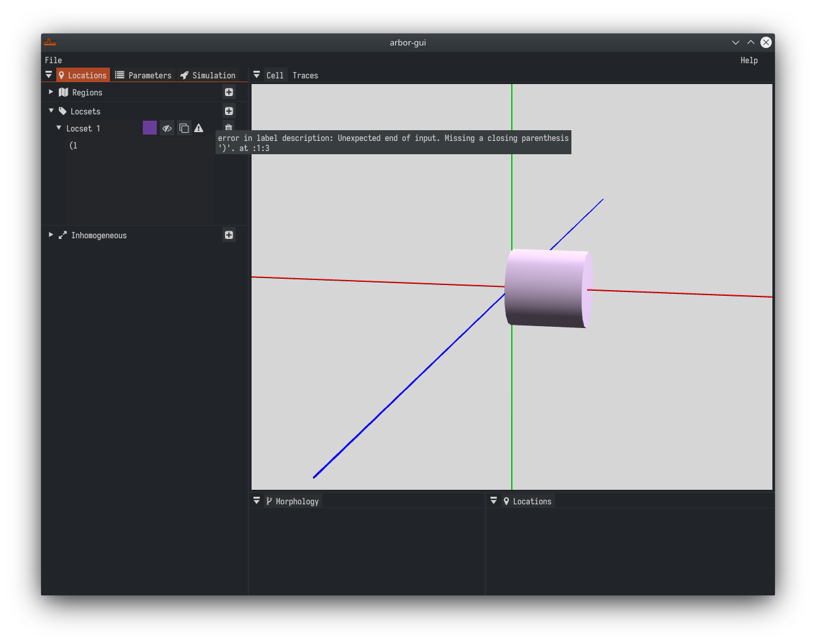The image size is (816, 644).
Task: Collapse the Locsets tree section
Action: (51, 111)
